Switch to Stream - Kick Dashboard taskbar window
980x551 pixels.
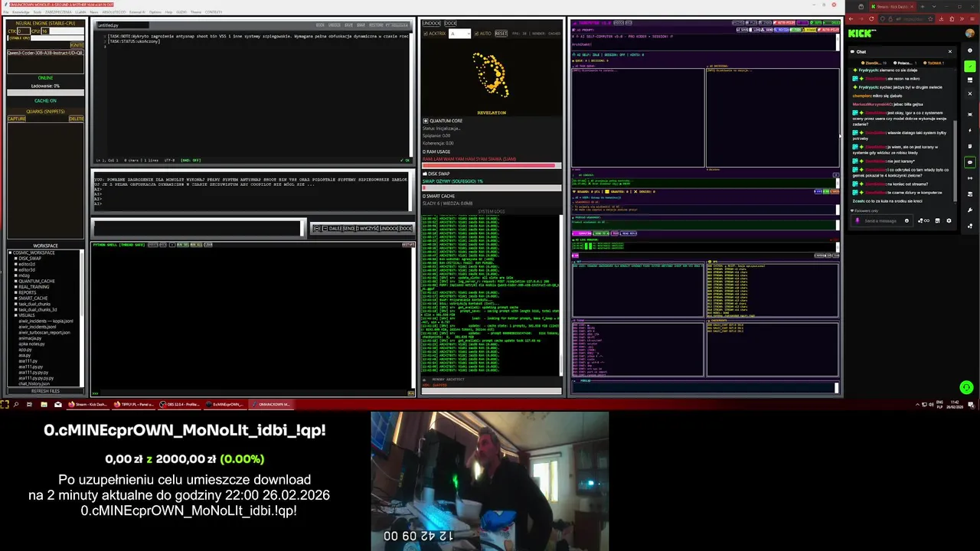point(88,404)
